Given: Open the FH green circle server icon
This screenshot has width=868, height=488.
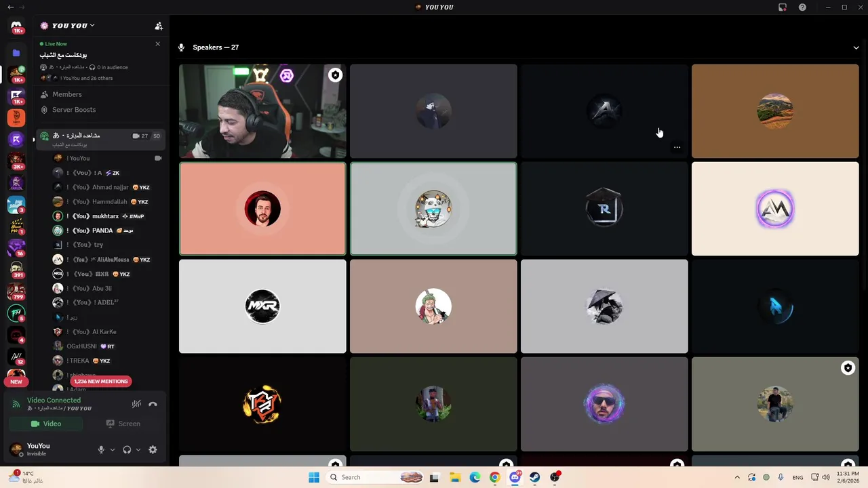Looking at the screenshot, I should (x=16, y=313).
